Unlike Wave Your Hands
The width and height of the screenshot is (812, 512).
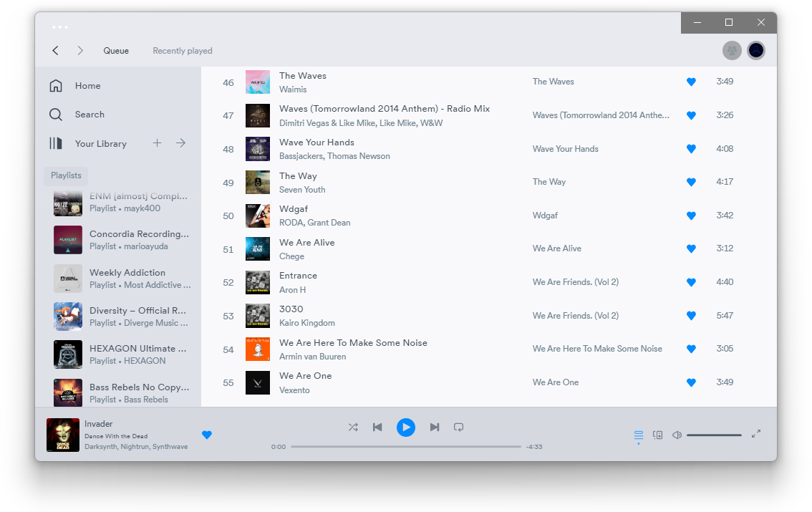point(691,148)
